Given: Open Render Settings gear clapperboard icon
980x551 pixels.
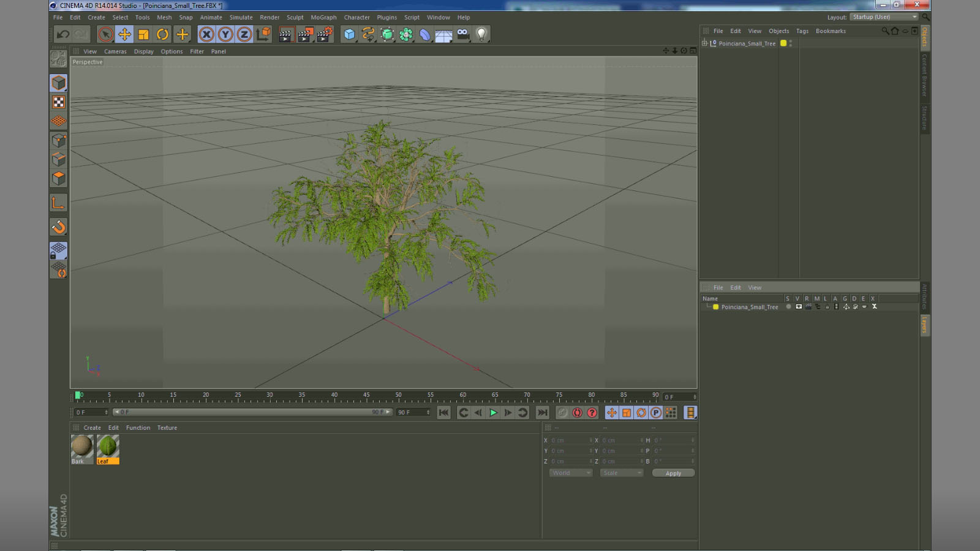Looking at the screenshot, I should pyautogui.click(x=325, y=34).
